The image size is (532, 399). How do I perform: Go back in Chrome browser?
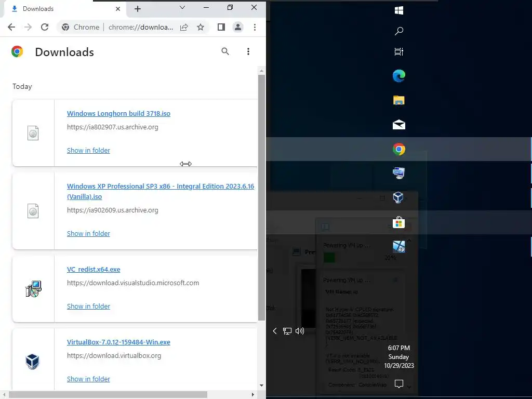pos(11,27)
